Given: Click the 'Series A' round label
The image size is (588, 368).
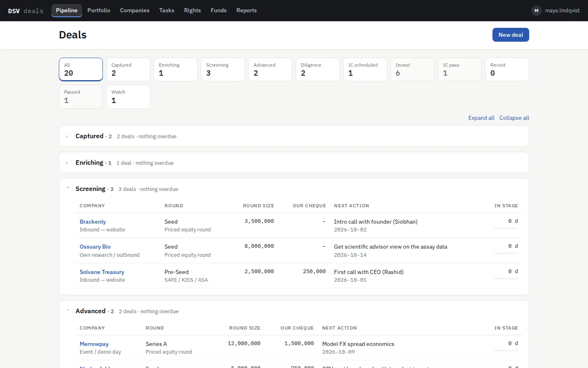Looking at the screenshot, I should [156, 344].
